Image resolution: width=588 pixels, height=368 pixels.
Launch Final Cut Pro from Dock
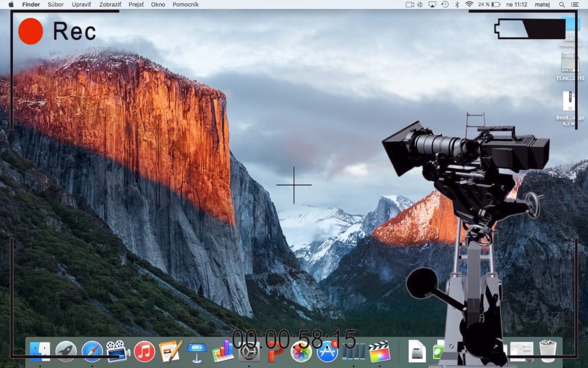(x=380, y=351)
